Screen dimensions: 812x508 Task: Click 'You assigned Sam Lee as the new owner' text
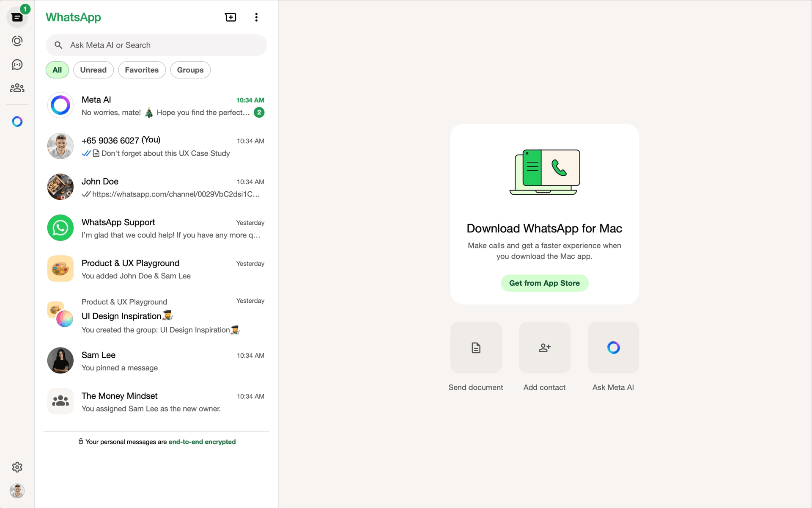(151, 409)
